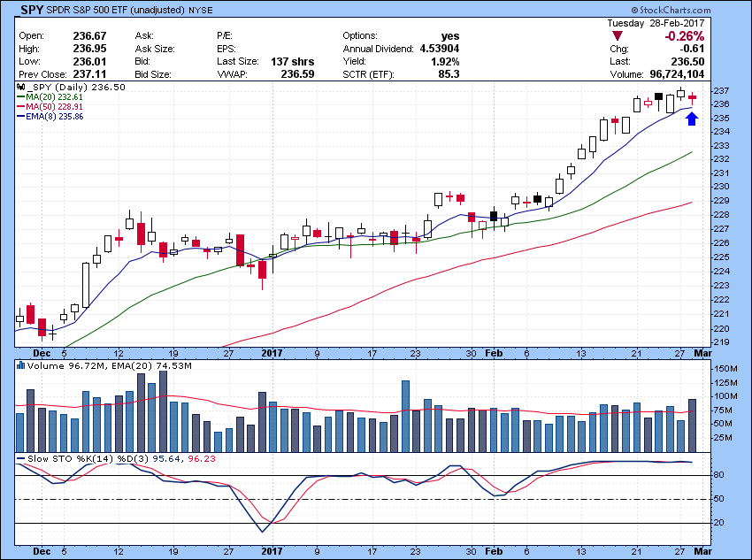Click the Last Size value 137 shrs
This screenshot has height=560, width=752.
(x=293, y=61)
